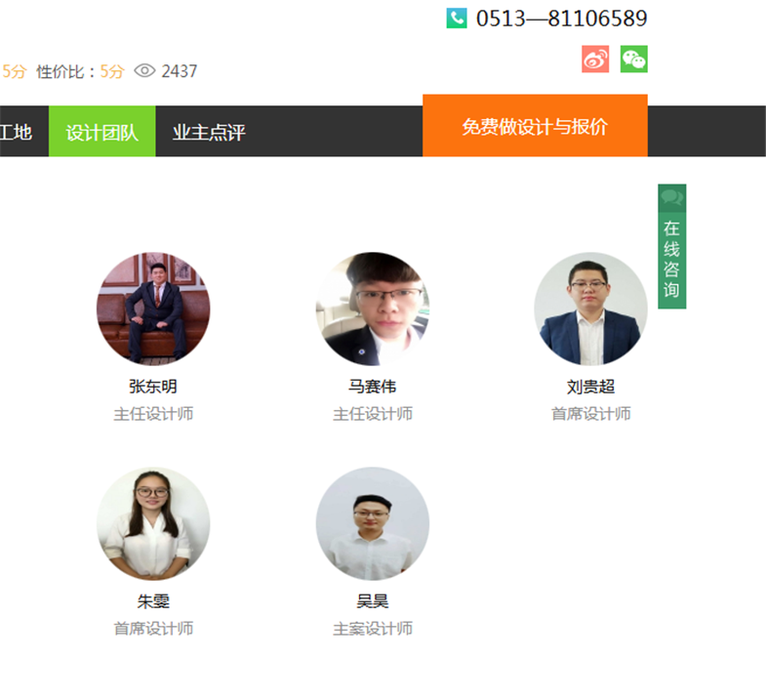
Task: View 马赛伟 profile photo
Action: click(x=373, y=309)
